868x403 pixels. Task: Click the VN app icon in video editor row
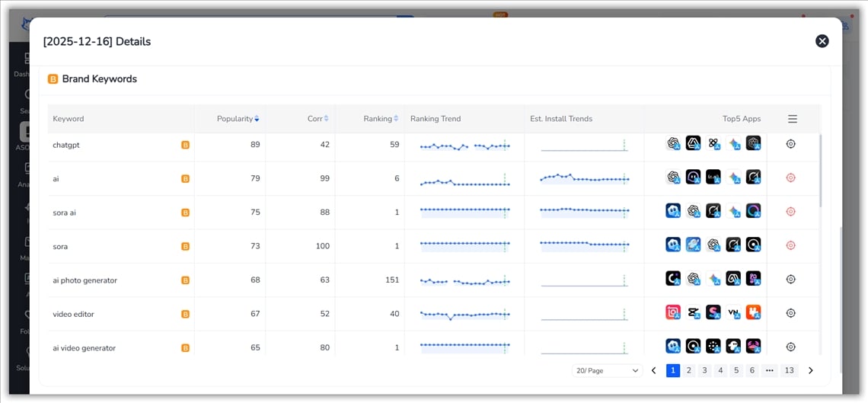[733, 313]
